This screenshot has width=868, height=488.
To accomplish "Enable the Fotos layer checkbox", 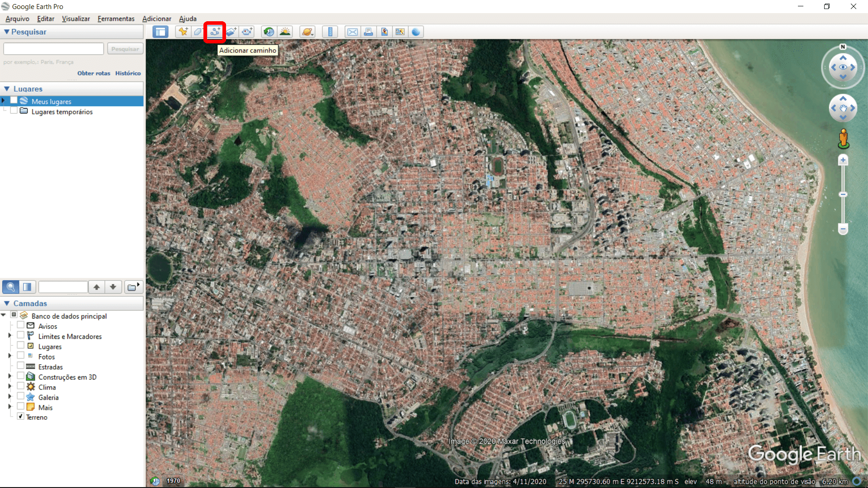I will click(20, 357).
